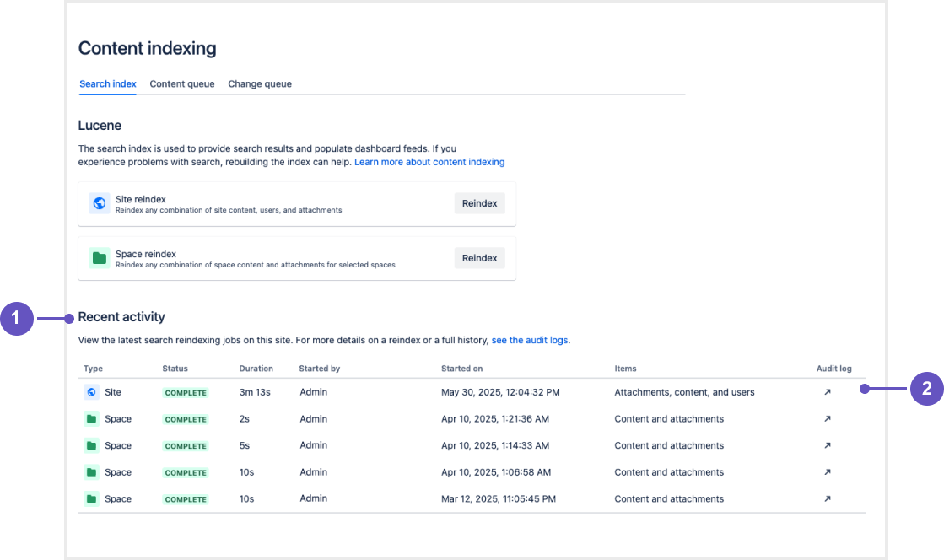Open audit log arrow for Apr 10 1:14:33 AM row
This screenshot has width=944, height=560.
click(x=827, y=445)
